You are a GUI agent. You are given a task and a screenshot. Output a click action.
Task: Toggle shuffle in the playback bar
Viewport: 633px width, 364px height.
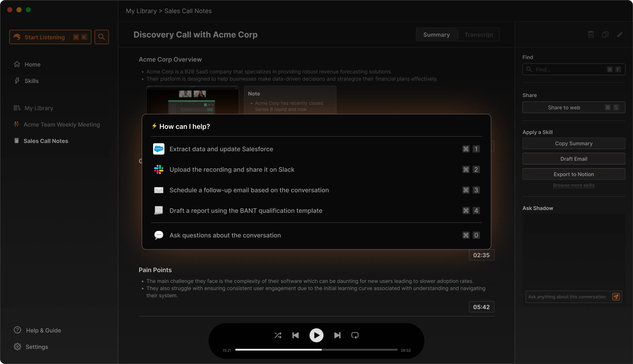278,335
